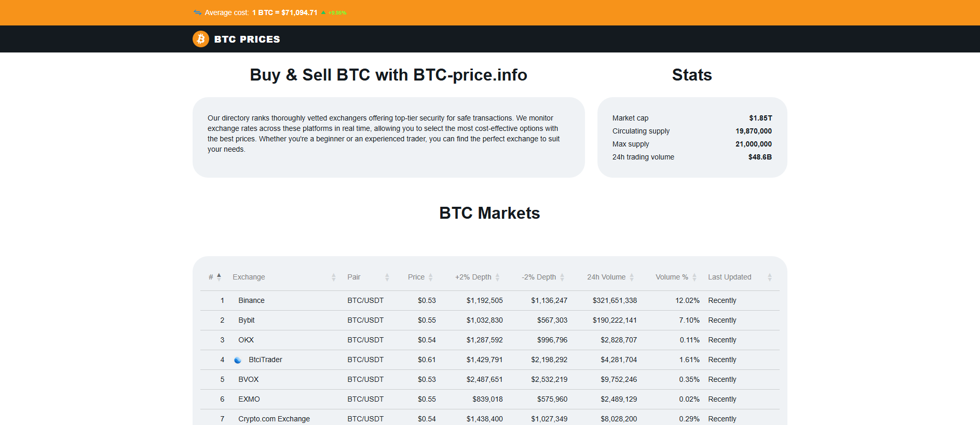980x425 pixels.
Task: Sort table by Pair column
Action: 387,277
